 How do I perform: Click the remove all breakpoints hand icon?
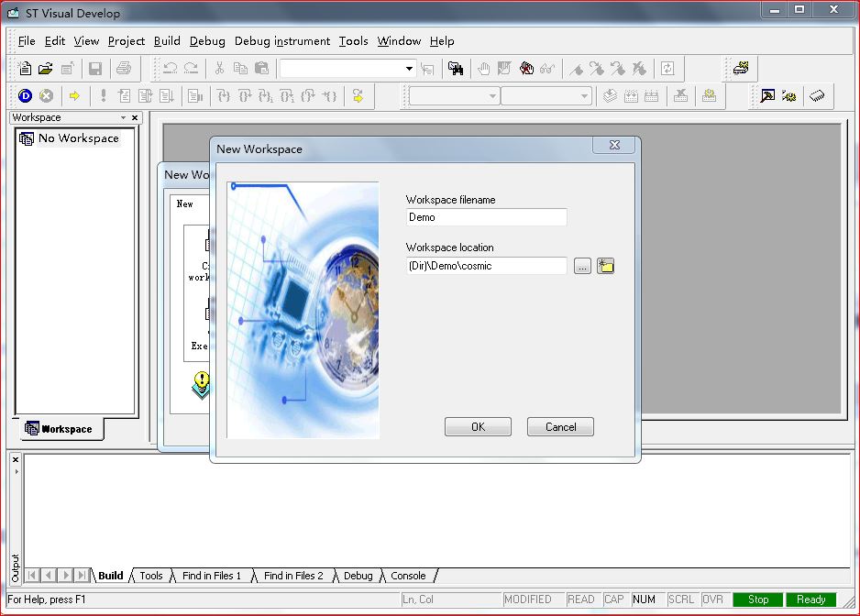point(526,69)
